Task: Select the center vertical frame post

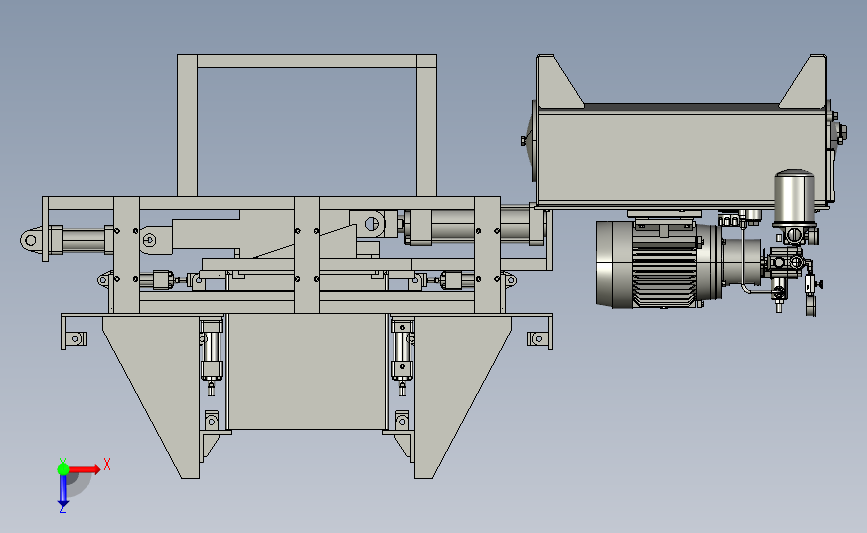Action: [x=307, y=255]
